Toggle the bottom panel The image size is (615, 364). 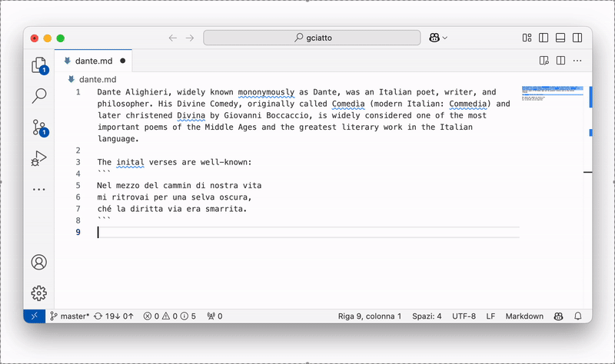pos(560,38)
